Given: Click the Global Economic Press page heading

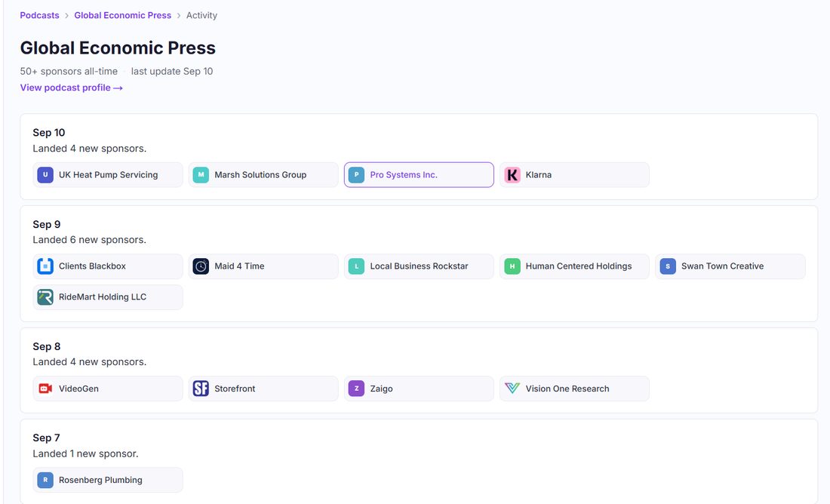Looking at the screenshot, I should (x=118, y=48).
